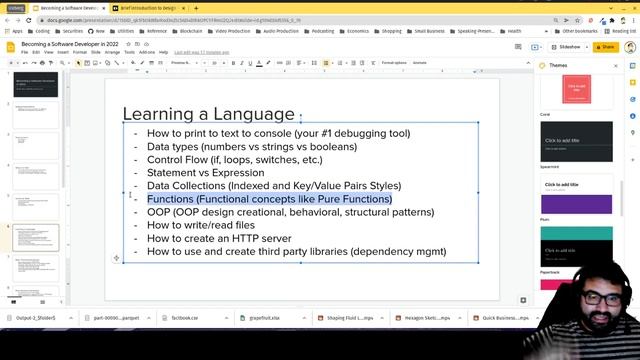
Task: Open the Google Slides home icon
Action: 11,47
